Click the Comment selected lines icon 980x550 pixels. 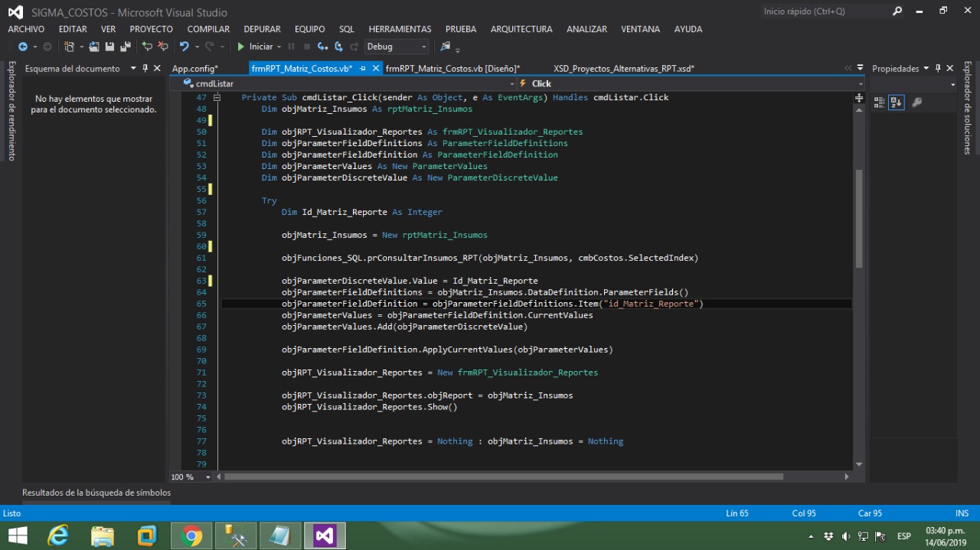point(147,47)
